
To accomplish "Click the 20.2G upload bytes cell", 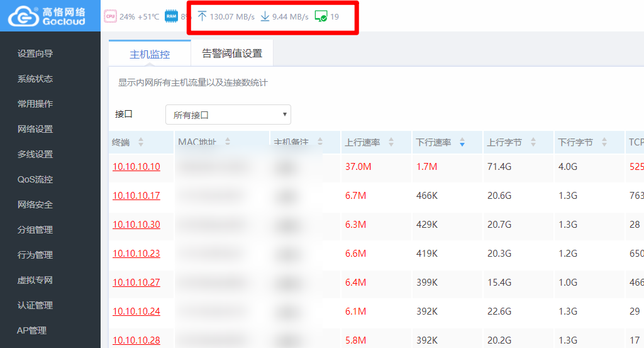I will [499, 340].
